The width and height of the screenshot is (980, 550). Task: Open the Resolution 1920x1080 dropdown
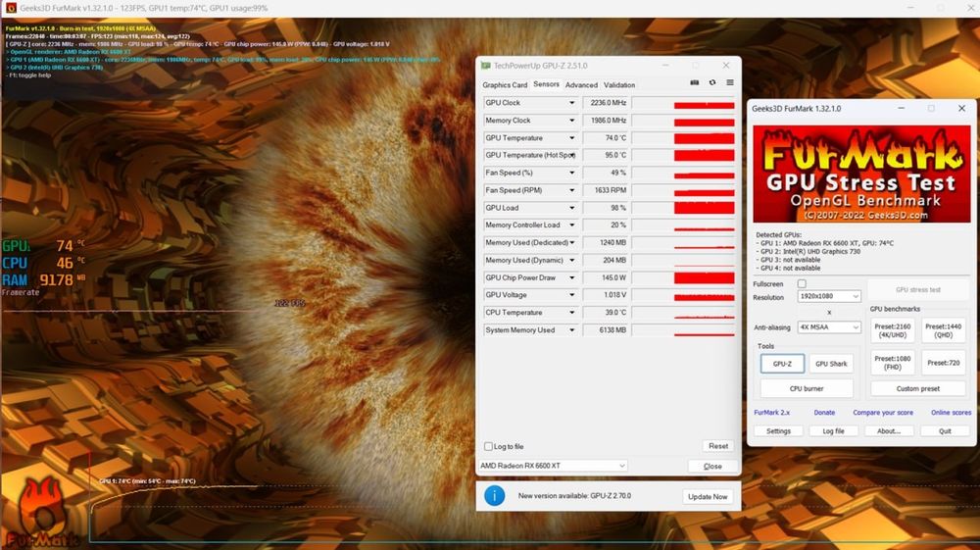pos(829,296)
